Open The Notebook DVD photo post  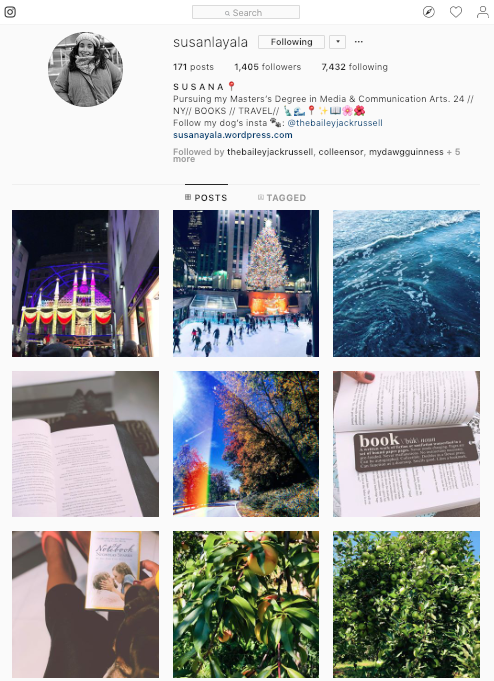[85, 604]
